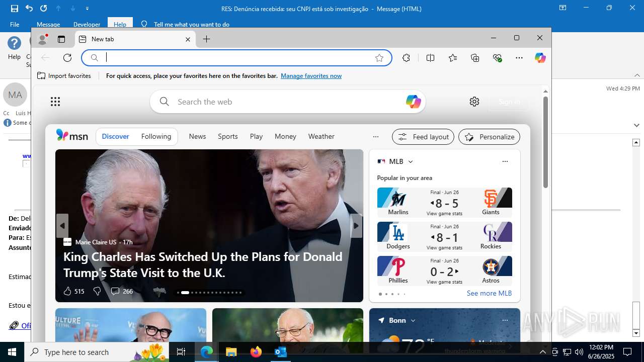Like the King Charles story
The height and width of the screenshot is (362, 644).
tap(73, 291)
